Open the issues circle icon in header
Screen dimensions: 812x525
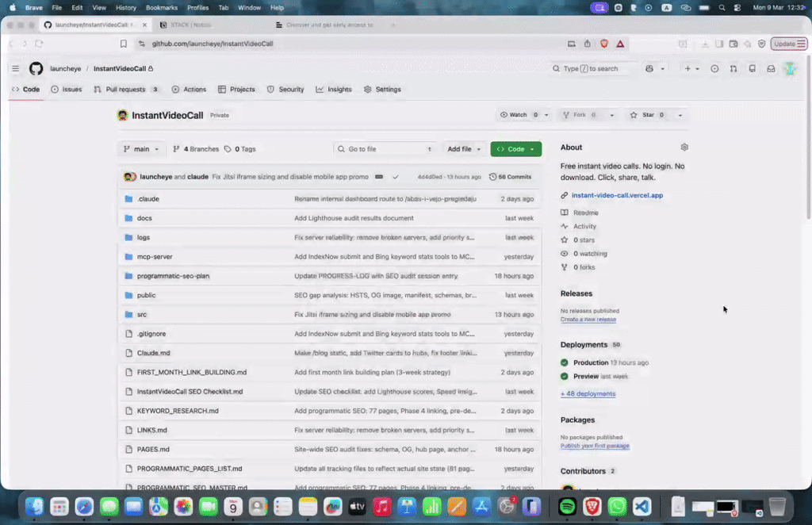point(714,68)
